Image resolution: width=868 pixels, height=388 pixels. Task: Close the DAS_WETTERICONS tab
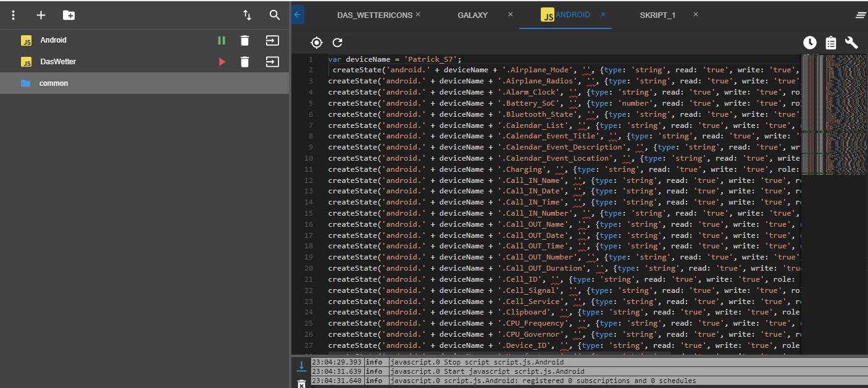pos(418,14)
